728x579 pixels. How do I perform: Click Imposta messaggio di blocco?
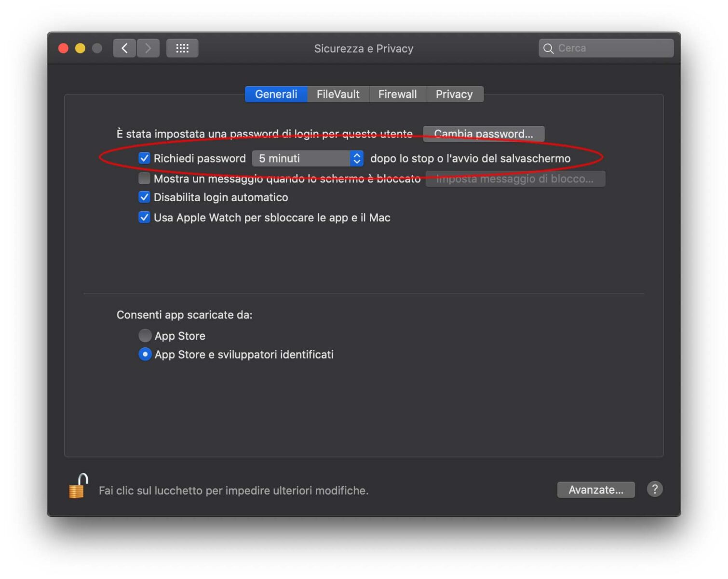[515, 178]
